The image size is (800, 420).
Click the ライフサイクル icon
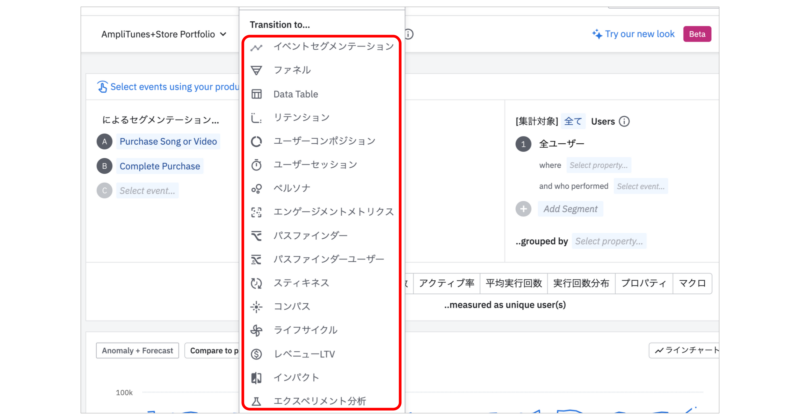[257, 330]
